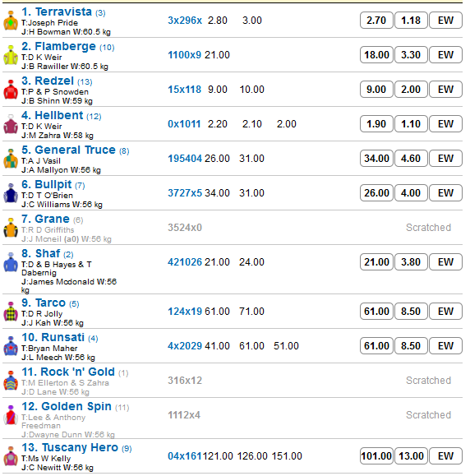Click Tarco's checkered jockey silks icon
This screenshot has height=476, width=470.
11,312
